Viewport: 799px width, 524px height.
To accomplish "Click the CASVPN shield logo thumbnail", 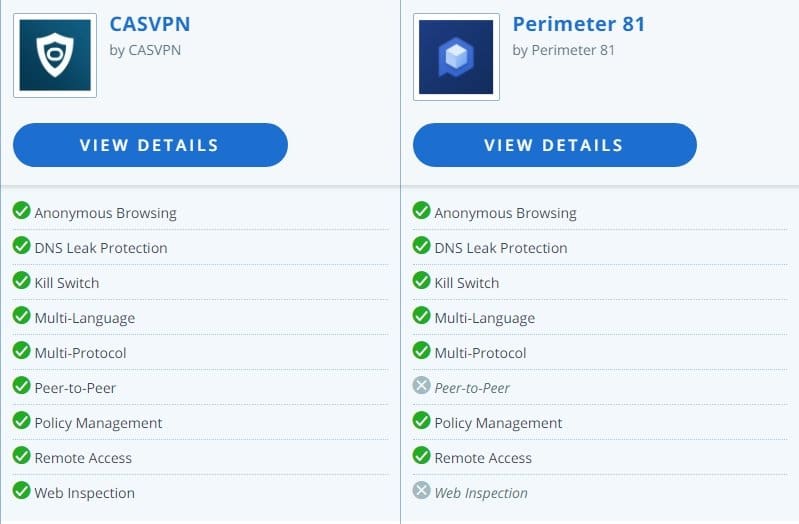I will (56, 56).
